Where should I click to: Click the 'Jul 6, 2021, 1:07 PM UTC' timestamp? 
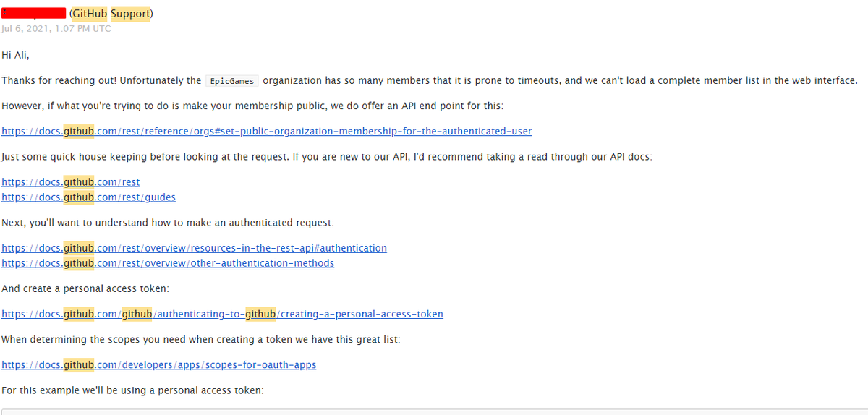56,28
